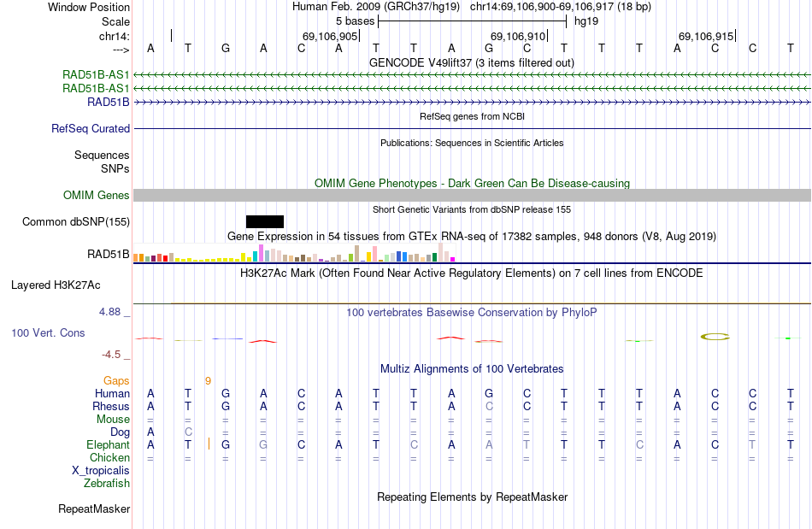Select the Chicken species row label
Viewport: 812px width, 529px height.
[x=109, y=457]
